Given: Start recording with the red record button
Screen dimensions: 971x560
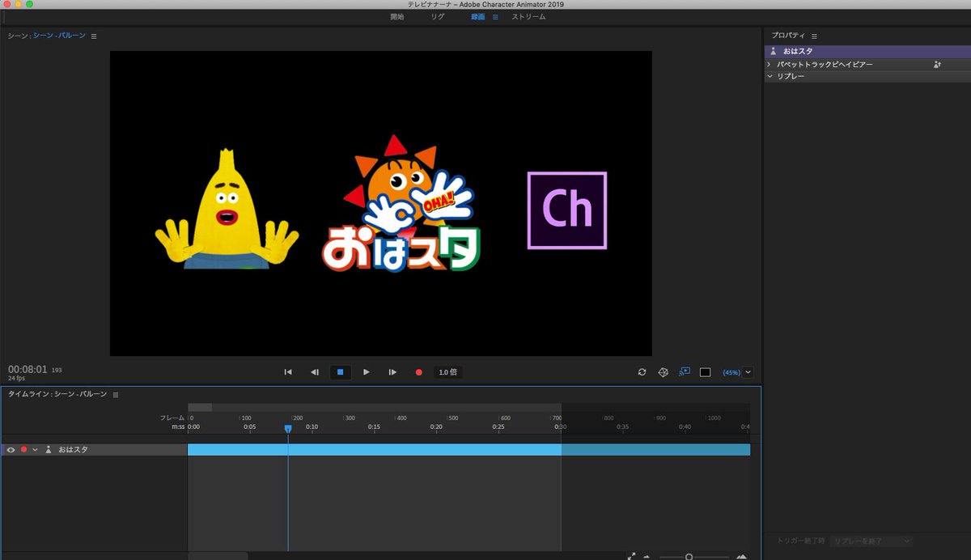Looking at the screenshot, I should [419, 372].
